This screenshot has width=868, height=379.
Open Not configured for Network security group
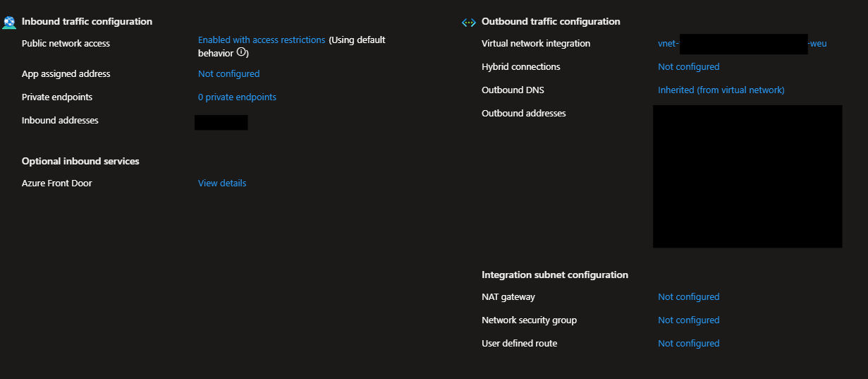pyautogui.click(x=688, y=320)
